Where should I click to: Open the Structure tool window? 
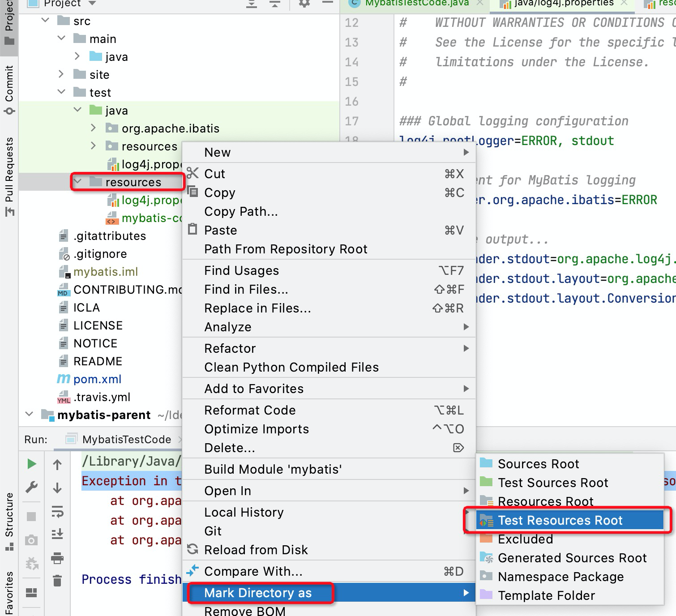coord(9,521)
